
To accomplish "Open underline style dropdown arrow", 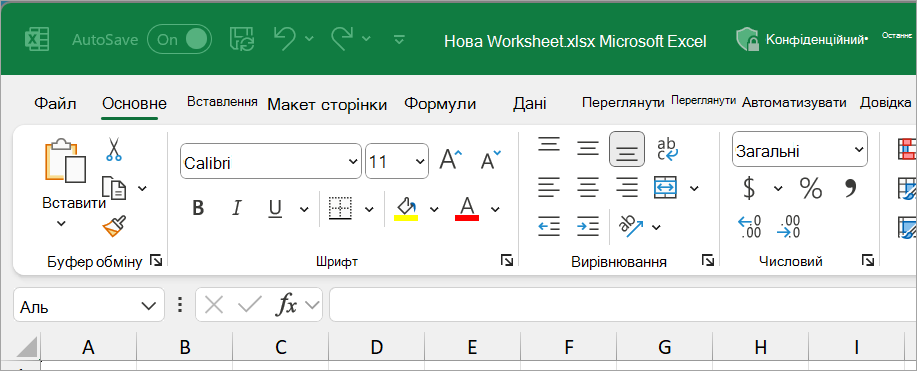I will 304,209.
